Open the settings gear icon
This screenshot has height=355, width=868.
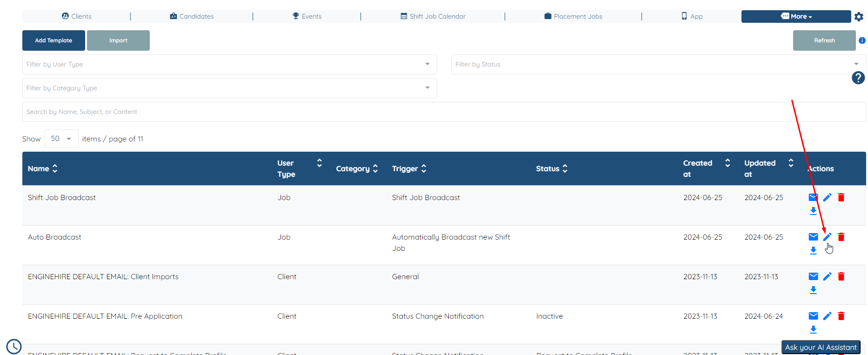859,17
